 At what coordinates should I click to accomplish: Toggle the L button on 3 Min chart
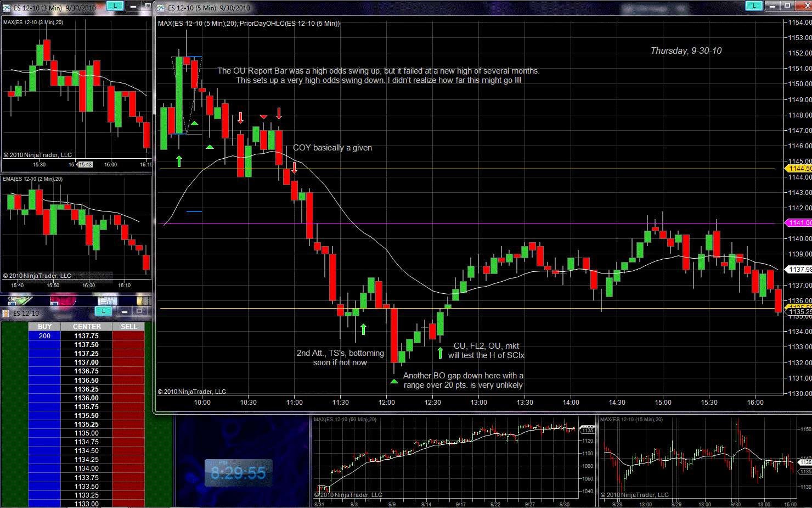[115, 6]
